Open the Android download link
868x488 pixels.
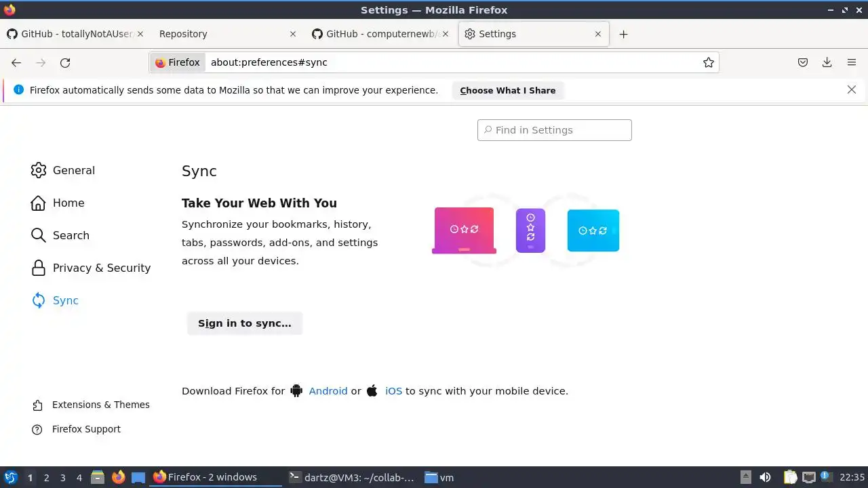tap(328, 391)
